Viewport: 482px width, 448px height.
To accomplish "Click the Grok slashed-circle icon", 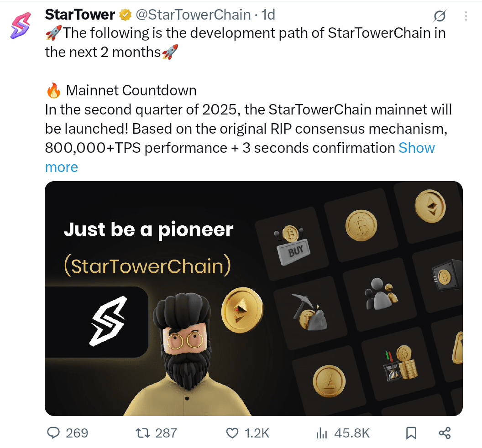I will click(439, 15).
